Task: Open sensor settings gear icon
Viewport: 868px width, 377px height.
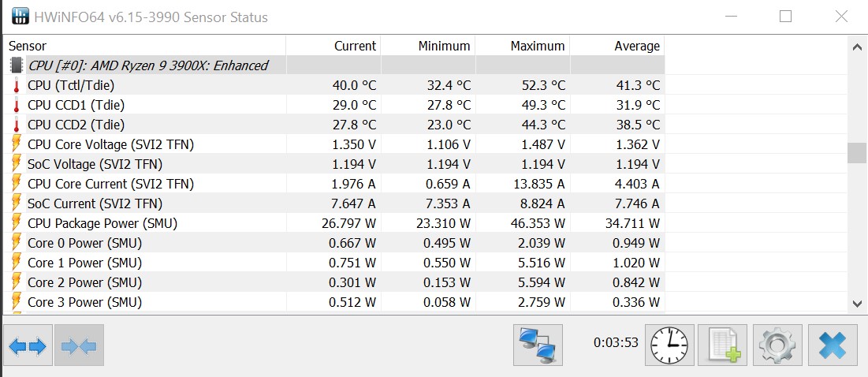Action: click(777, 345)
